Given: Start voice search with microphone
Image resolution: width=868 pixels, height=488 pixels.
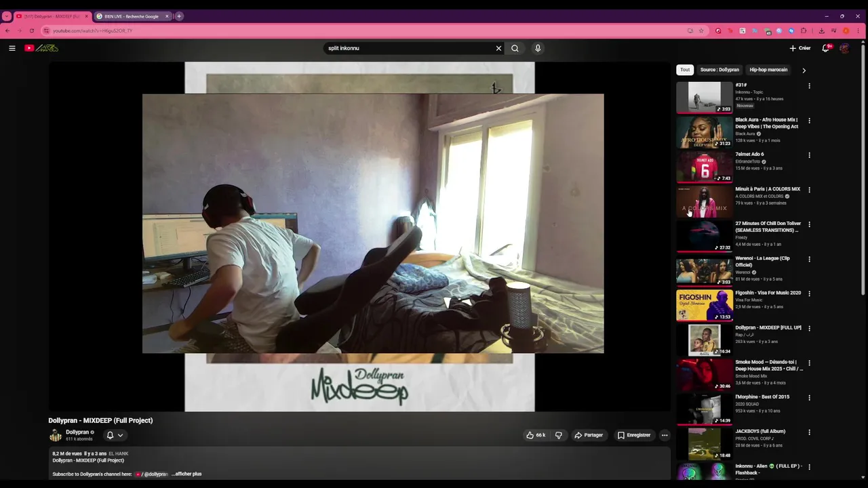Looking at the screenshot, I should (538, 48).
